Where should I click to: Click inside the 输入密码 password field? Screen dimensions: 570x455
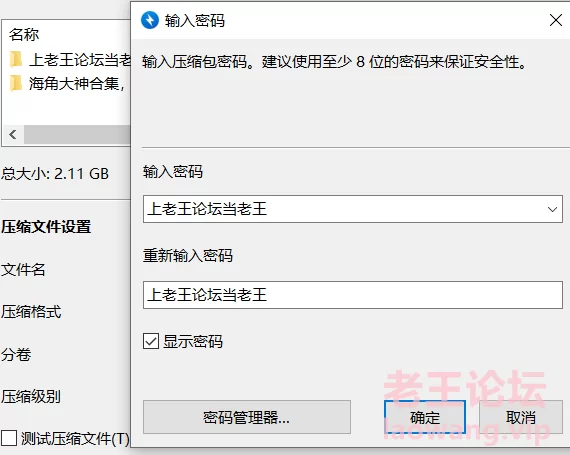[345, 209]
